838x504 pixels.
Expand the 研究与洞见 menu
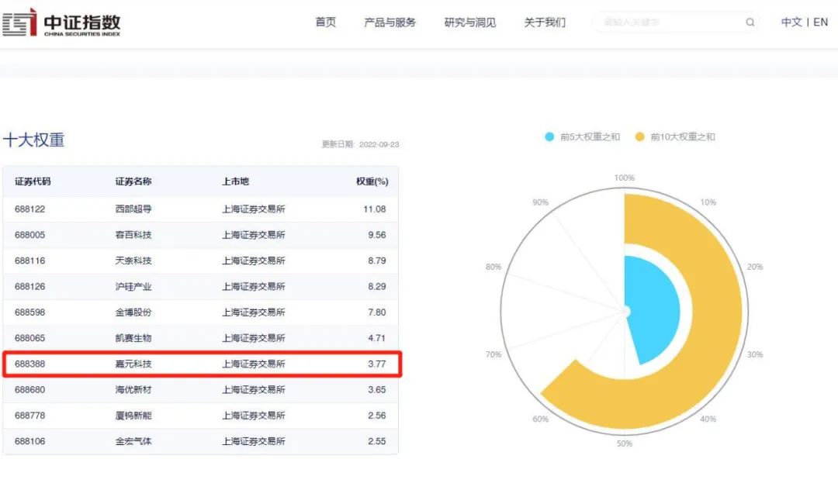coord(469,22)
